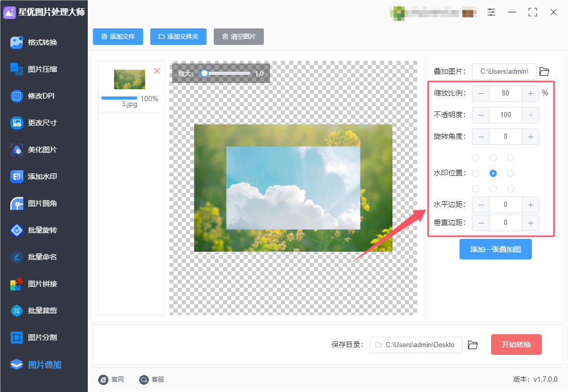568x392 pixels.
Task: Select the center watermark position radio
Action: [x=493, y=173]
